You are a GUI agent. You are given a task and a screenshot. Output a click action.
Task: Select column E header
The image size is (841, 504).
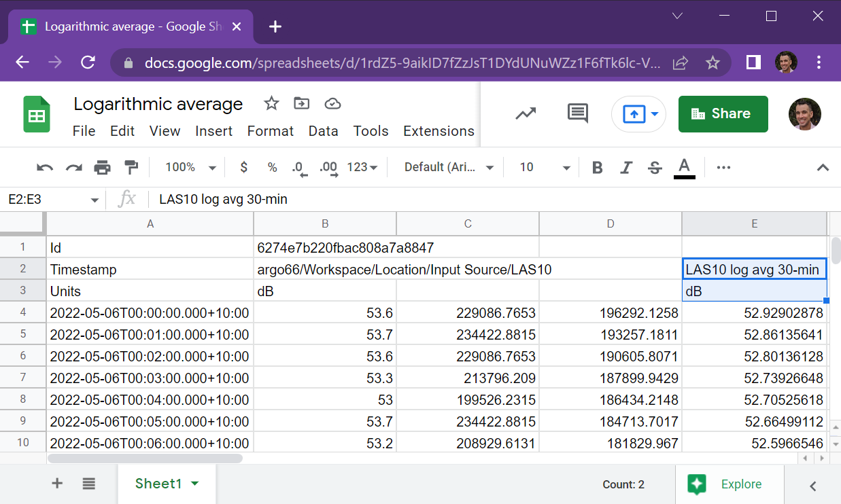(754, 223)
